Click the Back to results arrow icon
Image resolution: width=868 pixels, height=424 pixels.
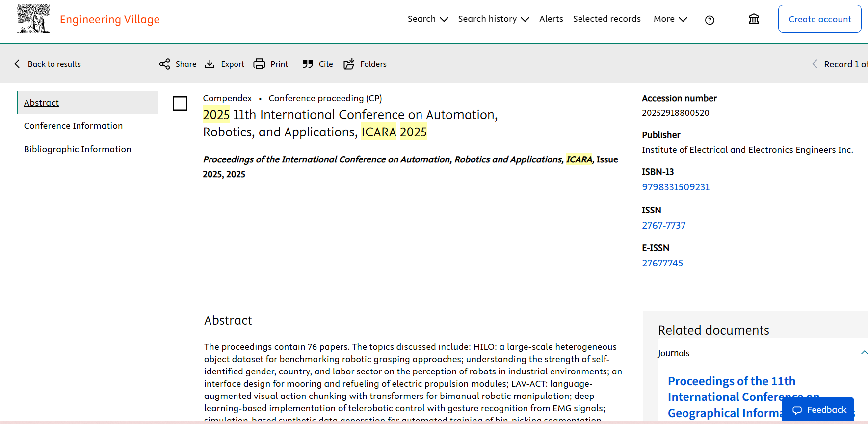coord(17,64)
